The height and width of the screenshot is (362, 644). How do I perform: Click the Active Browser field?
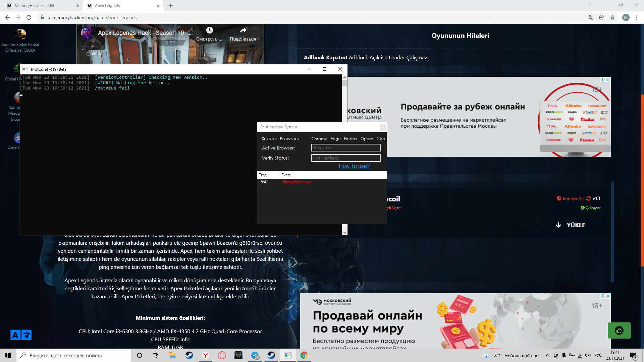346,148
